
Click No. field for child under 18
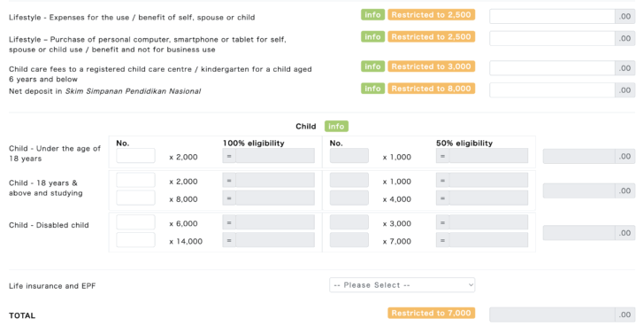pos(135,156)
